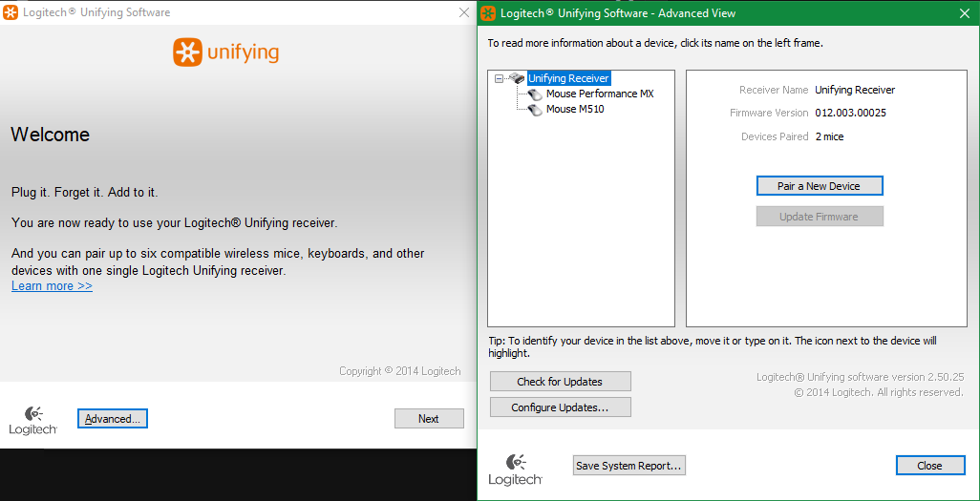This screenshot has width=980, height=501.
Task: Click 'Copyright © 2014 Logitech' text
Action: [x=400, y=371]
